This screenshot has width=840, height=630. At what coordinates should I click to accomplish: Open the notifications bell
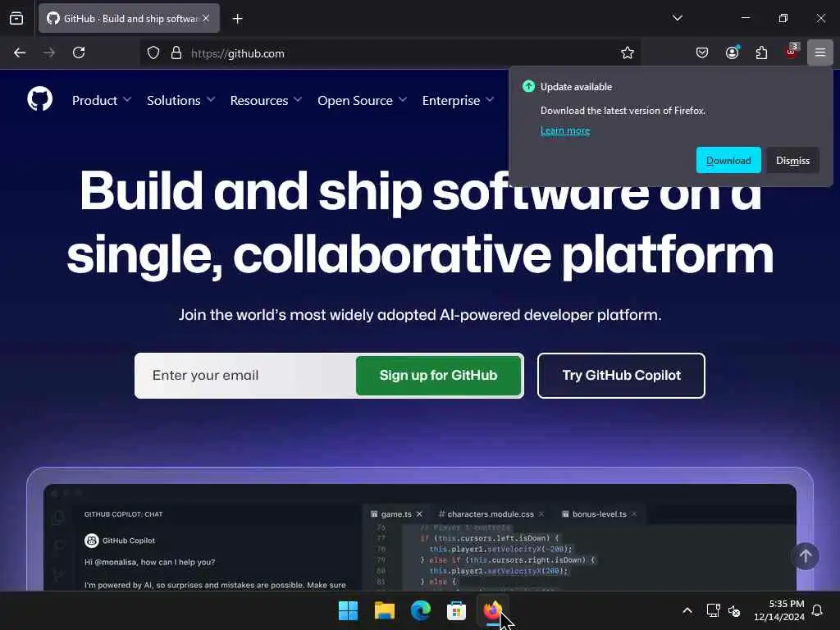[x=818, y=610]
